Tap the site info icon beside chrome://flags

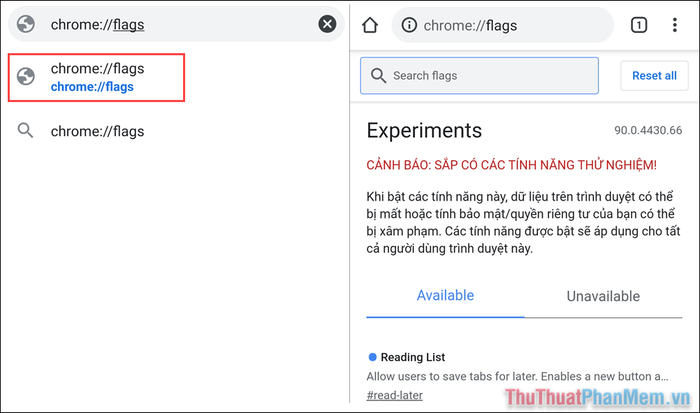(409, 25)
